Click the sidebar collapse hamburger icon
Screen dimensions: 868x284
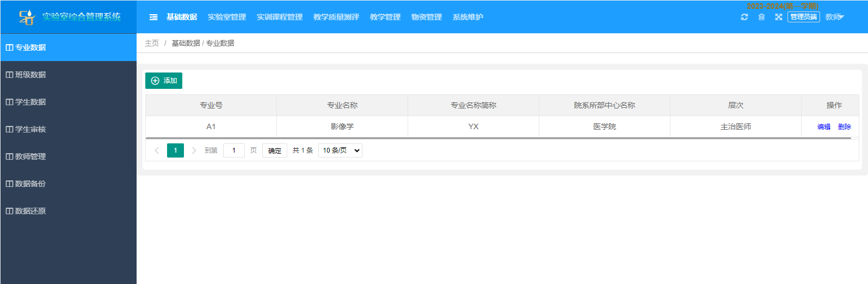[153, 17]
